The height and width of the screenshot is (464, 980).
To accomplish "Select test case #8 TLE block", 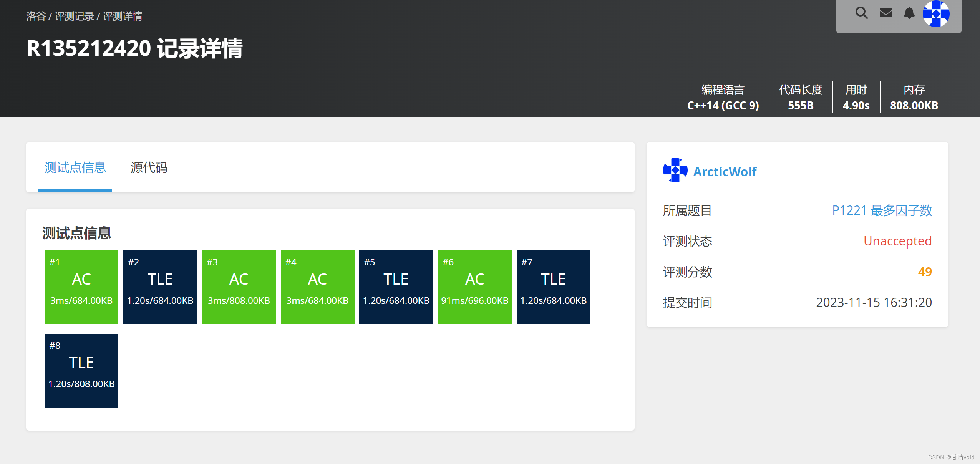I will (81, 371).
